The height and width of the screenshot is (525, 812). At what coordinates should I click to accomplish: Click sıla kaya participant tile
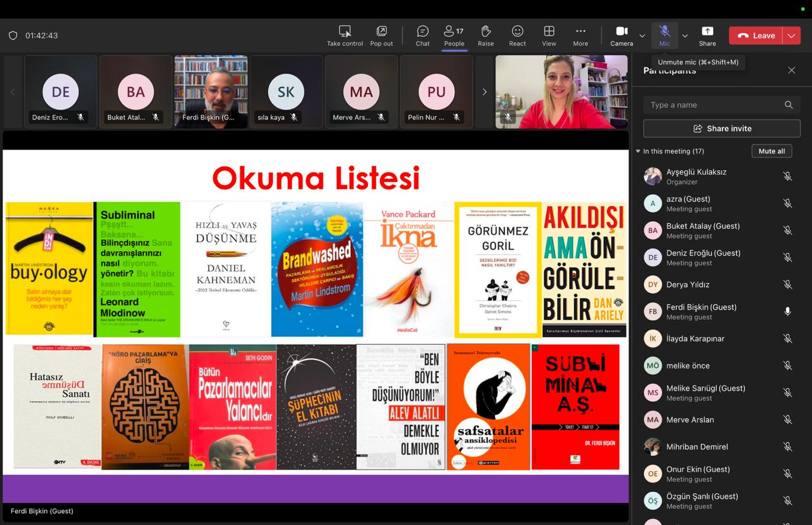(x=286, y=92)
